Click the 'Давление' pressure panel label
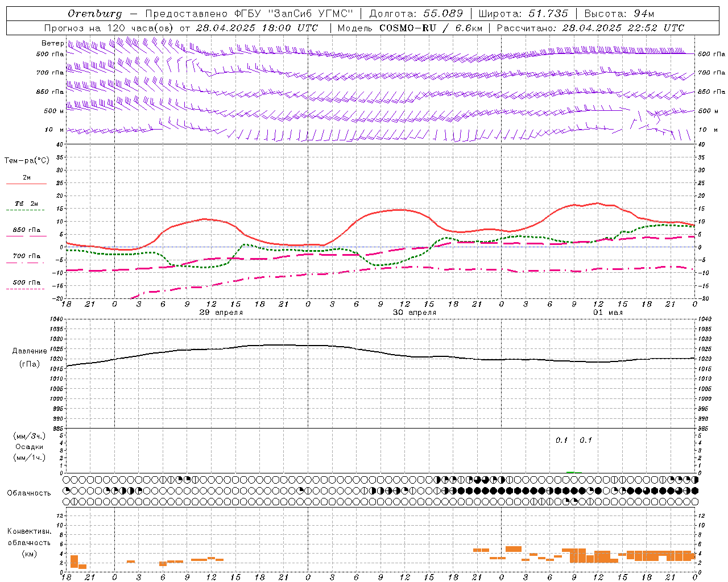Viewport: 728px width, 582px height. click(29, 351)
